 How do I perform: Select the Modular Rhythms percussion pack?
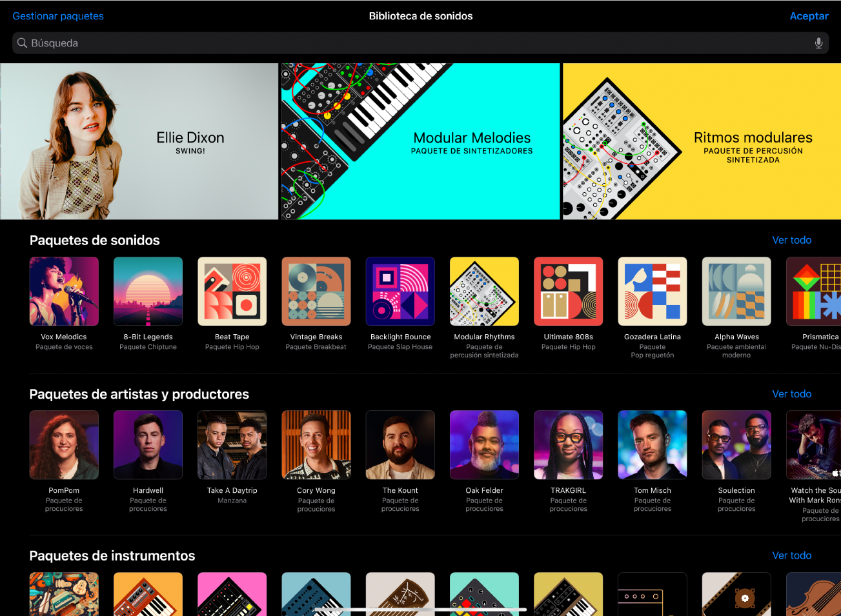click(x=484, y=291)
